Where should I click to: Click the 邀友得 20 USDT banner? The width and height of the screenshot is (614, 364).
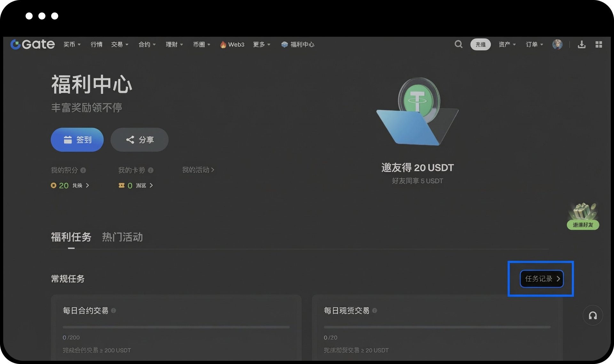(417, 167)
